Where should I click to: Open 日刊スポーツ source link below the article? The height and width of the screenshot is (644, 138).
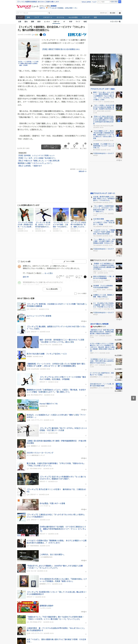[82, 172]
